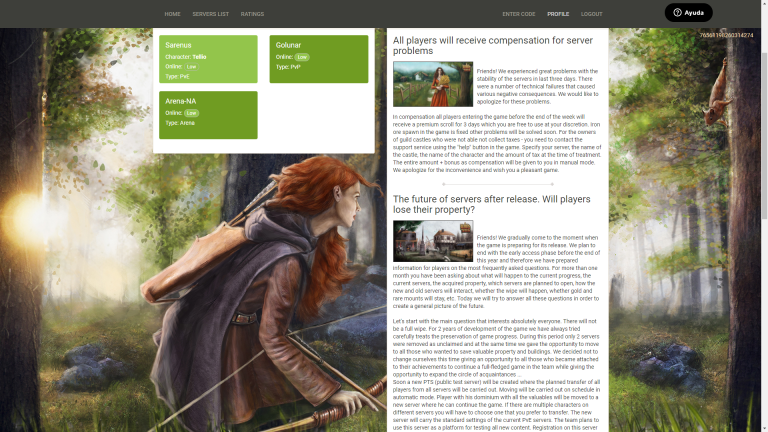768x432 pixels.
Task: Click the question mark icon in Ayuda button
Action: tap(677, 13)
